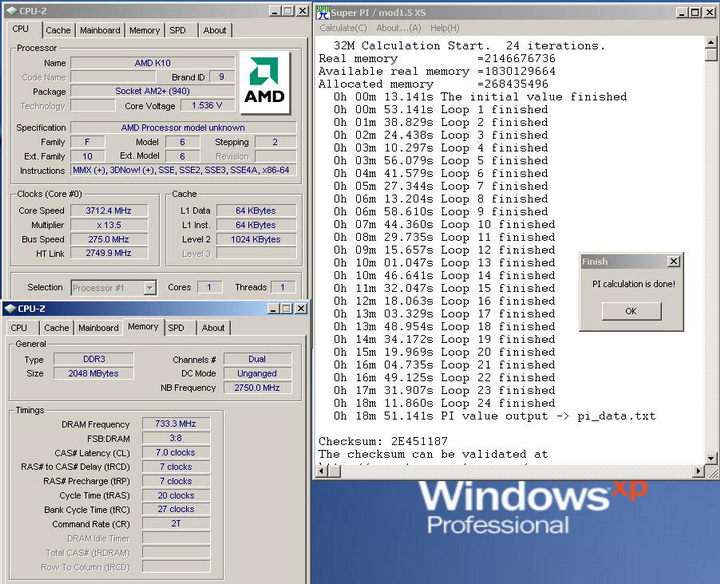Click the memory Type value DDR3
The width and height of the screenshot is (720, 584).
pos(94,359)
